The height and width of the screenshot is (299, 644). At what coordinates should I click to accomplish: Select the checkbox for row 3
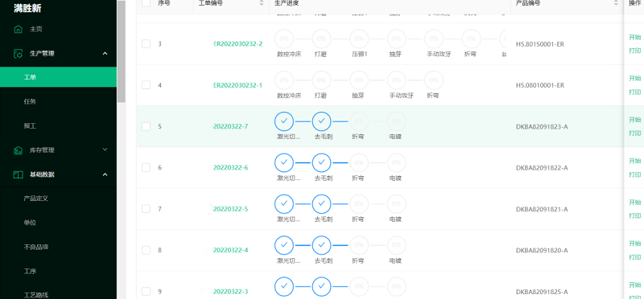click(146, 44)
